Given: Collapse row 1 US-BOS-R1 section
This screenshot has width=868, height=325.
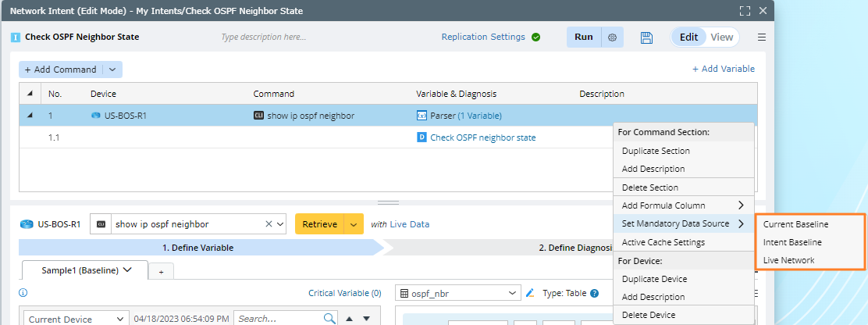Looking at the screenshot, I should click(x=30, y=116).
